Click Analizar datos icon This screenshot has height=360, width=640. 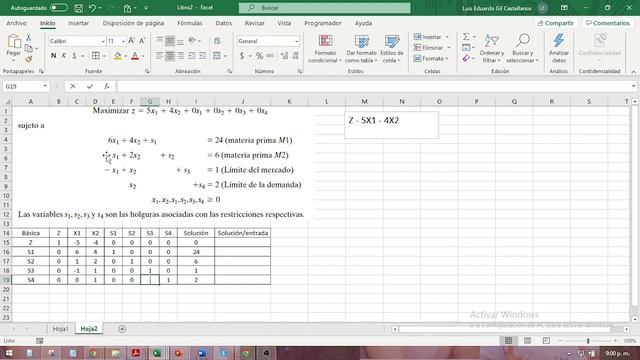point(559,49)
